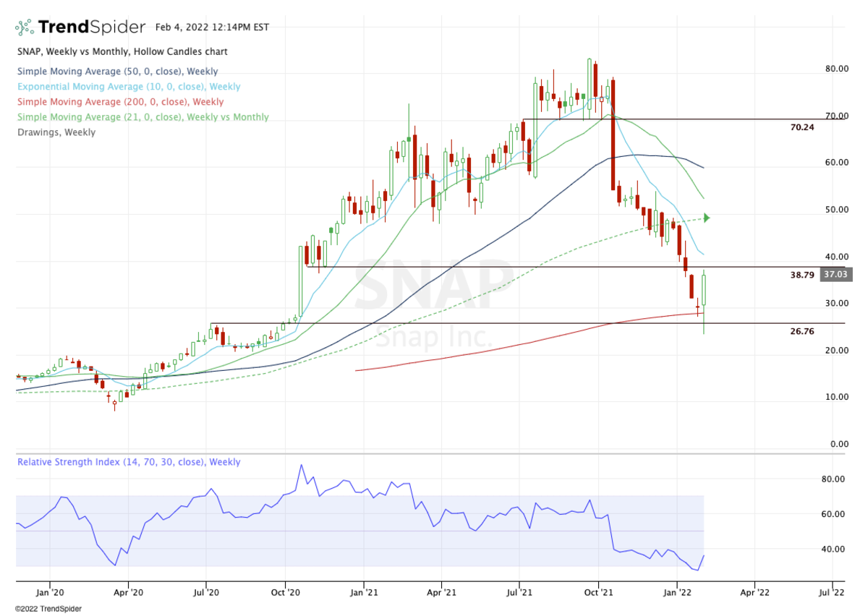
Task: Click the TrendSpider logo icon
Action: click(25, 27)
